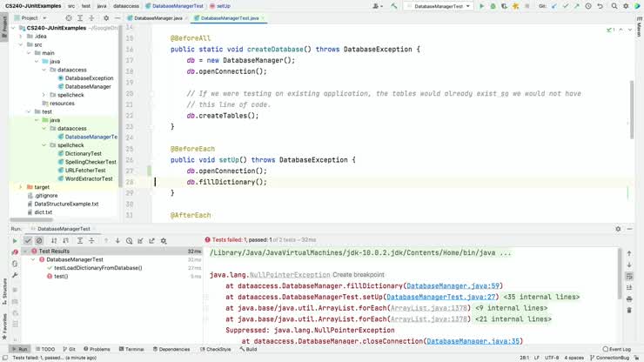Image resolution: width=644 pixels, height=362 pixels.
Task: Click the ConnectionBug git branch widget
Action: pos(609,358)
